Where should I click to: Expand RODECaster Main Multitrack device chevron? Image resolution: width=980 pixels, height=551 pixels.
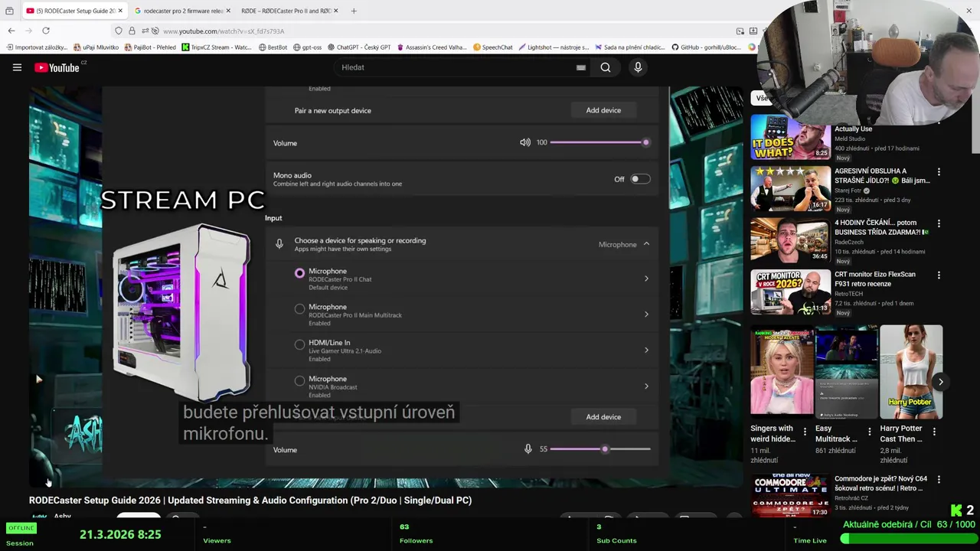point(646,315)
